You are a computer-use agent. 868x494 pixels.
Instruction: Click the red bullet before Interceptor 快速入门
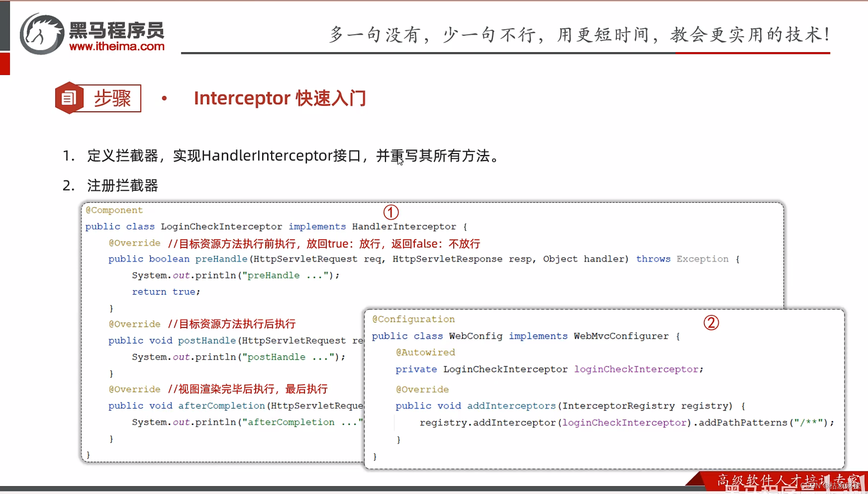coord(165,98)
